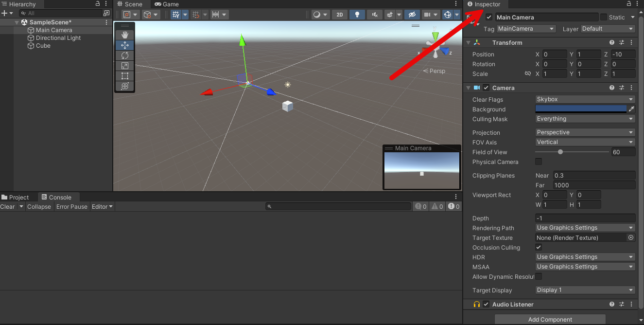Open Audio Listener presets icon
The image size is (644, 325).
[x=622, y=305]
